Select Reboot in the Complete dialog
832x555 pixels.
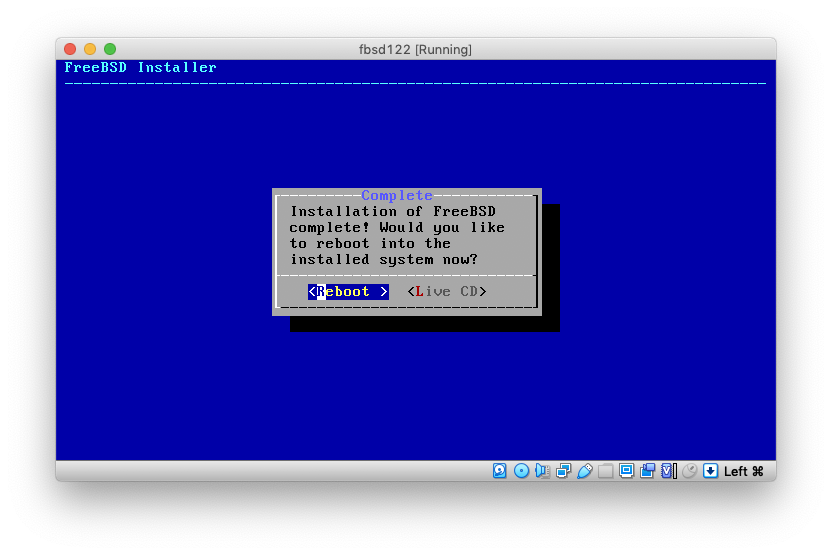coord(348,291)
